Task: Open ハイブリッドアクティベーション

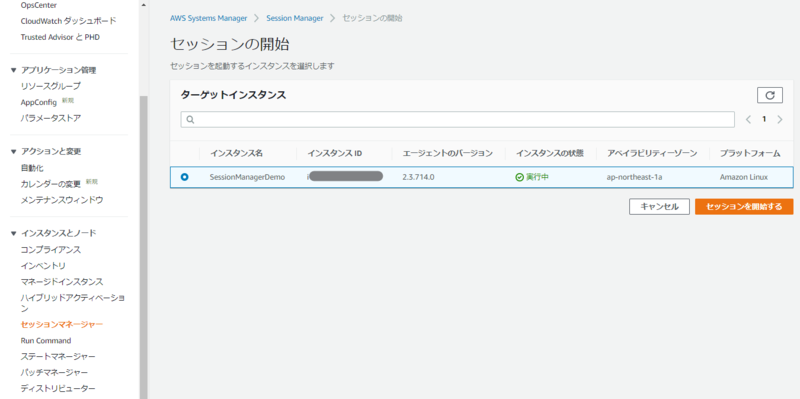Action: pos(72,303)
